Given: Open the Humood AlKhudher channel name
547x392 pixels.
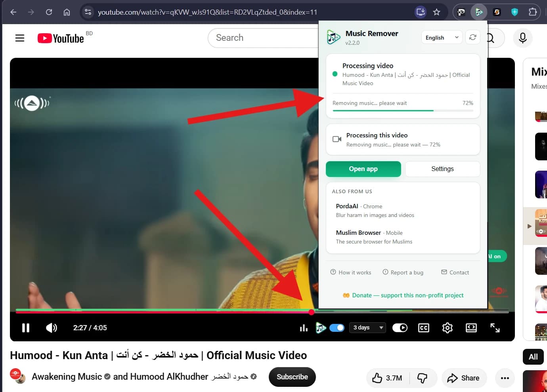Looking at the screenshot, I should pyautogui.click(x=189, y=377).
